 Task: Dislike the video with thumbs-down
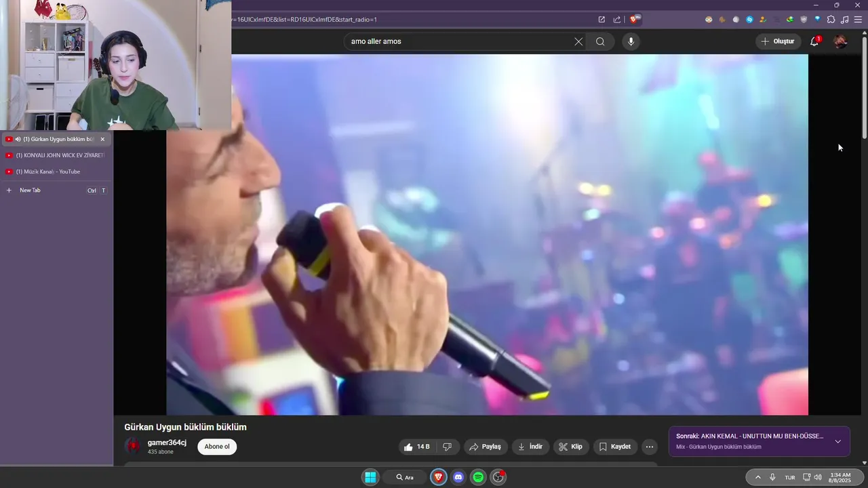447,447
